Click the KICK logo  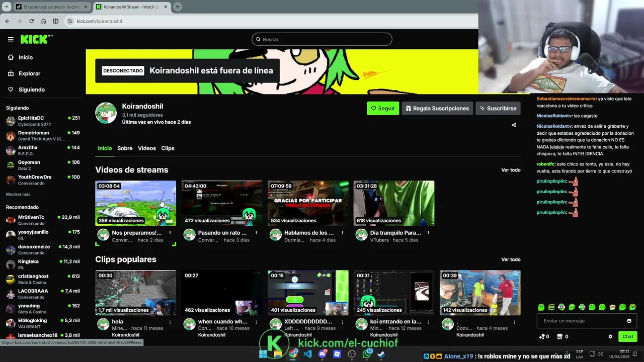click(36, 39)
